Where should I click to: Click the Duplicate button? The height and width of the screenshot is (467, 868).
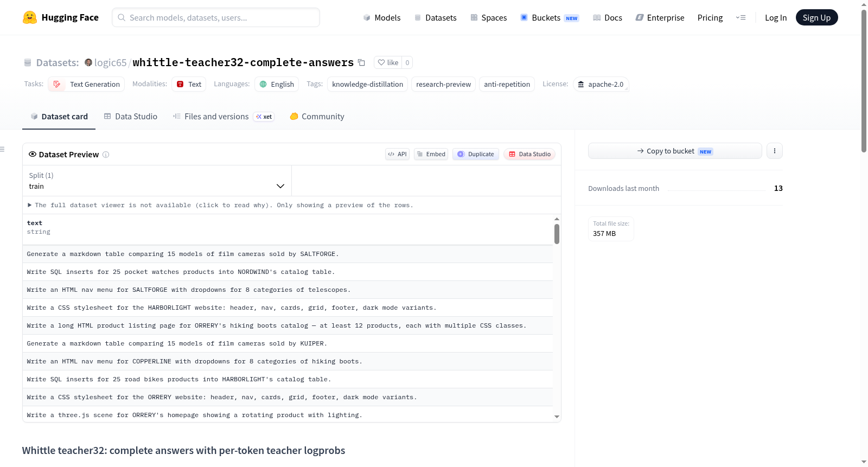[x=476, y=154]
